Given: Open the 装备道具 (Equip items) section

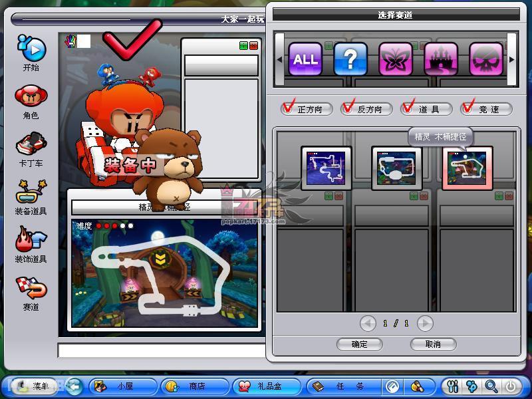Looking at the screenshot, I should coord(31,198).
